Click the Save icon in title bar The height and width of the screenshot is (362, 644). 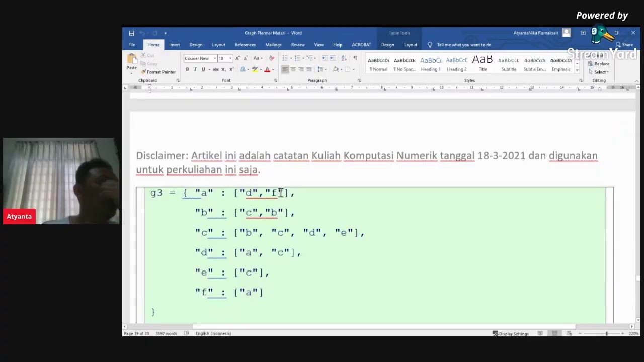pyautogui.click(x=132, y=33)
